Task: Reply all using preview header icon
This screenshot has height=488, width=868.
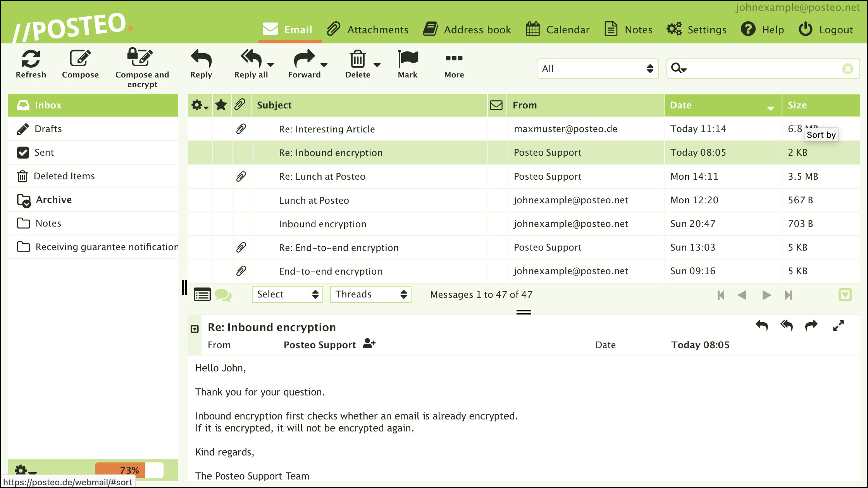Action: click(787, 326)
